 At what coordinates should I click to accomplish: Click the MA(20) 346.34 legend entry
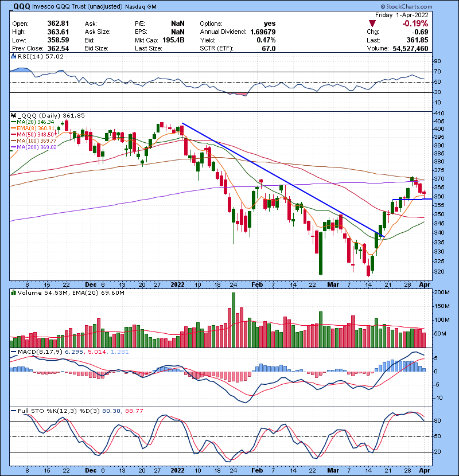tap(33, 122)
